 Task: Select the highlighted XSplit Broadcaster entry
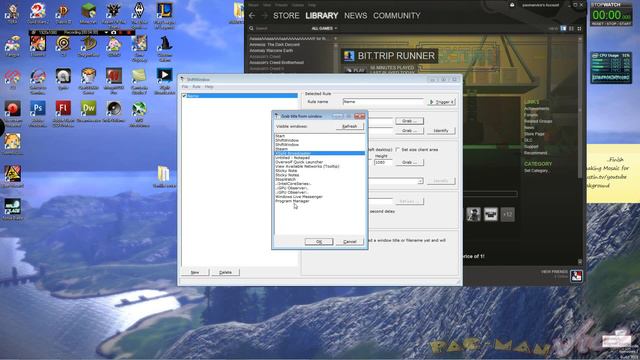[320, 153]
